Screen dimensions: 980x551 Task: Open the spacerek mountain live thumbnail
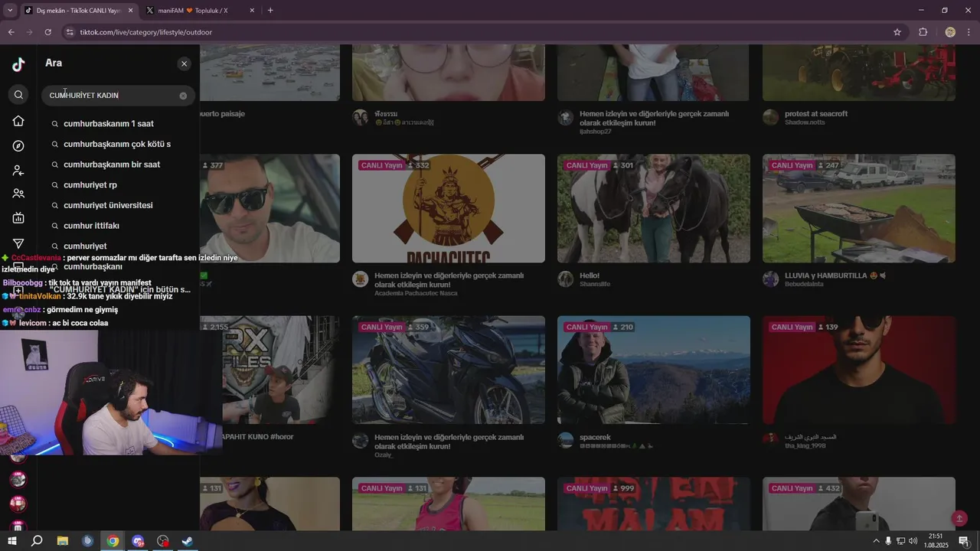coord(654,370)
